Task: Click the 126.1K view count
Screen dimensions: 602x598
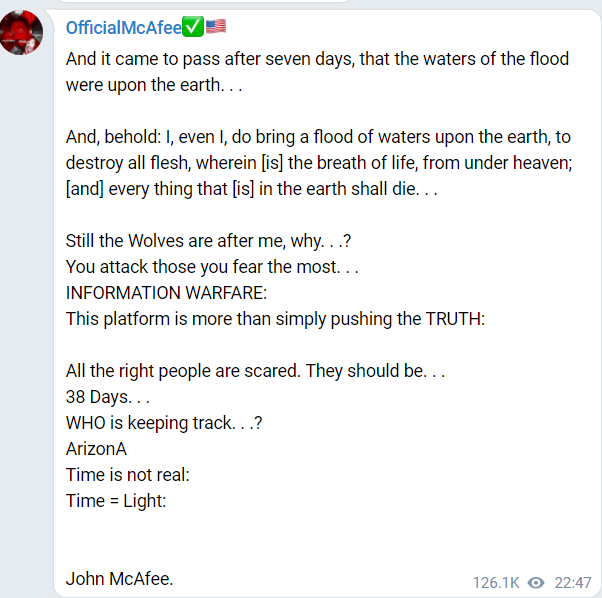Action: (496, 582)
